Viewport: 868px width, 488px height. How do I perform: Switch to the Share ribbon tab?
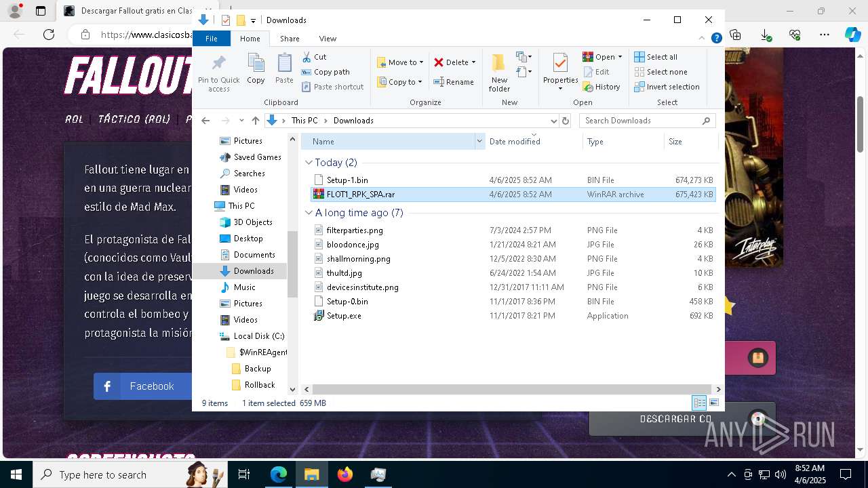[x=290, y=39]
